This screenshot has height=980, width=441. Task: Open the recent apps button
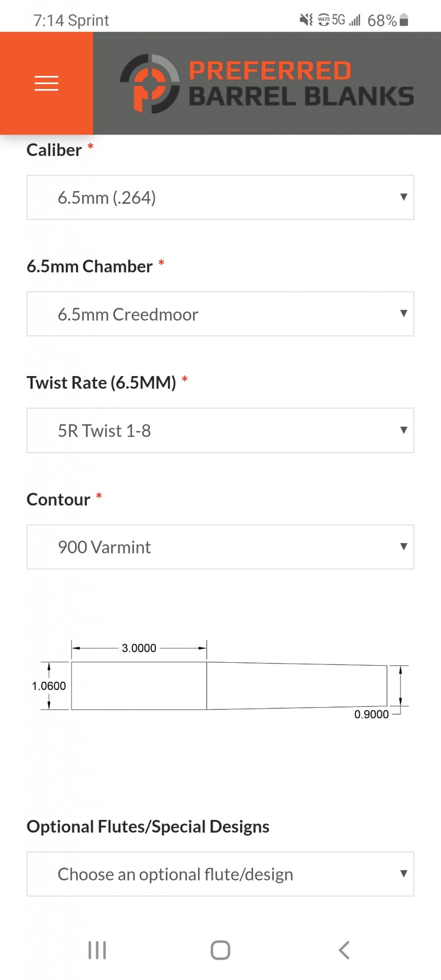(x=97, y=950)
